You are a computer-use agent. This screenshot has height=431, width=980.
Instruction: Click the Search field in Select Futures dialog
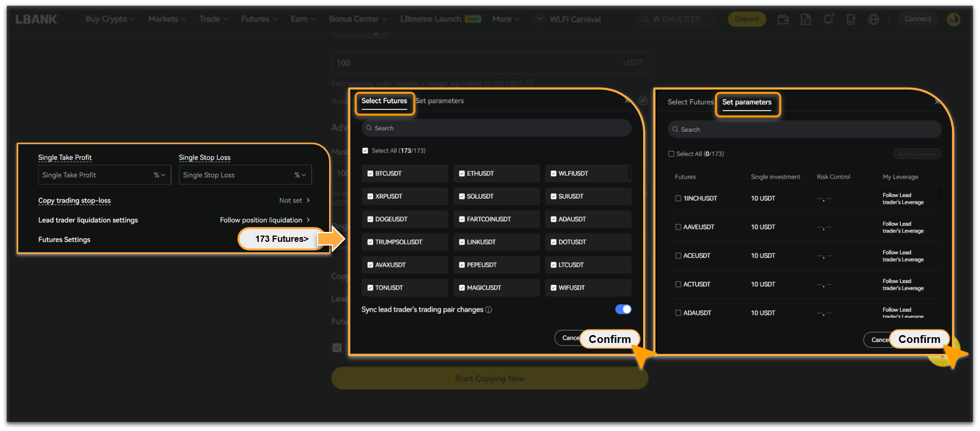496,128
